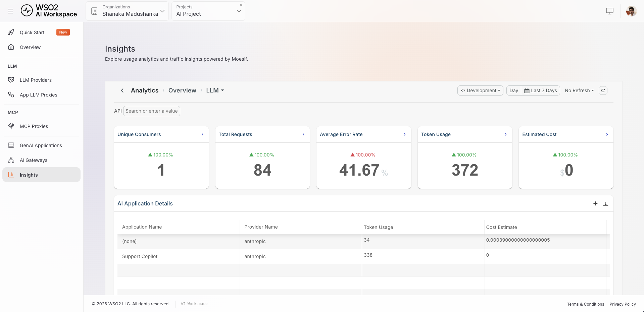This screenshot has height=312, width=644.
Task: Click the Application Name column header
Action: (142, 227)
